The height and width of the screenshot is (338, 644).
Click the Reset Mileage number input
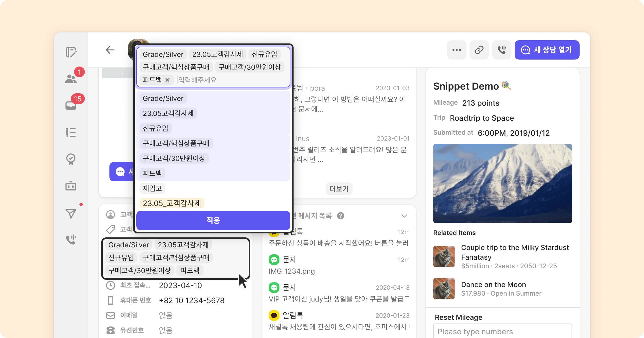[502, 332]
